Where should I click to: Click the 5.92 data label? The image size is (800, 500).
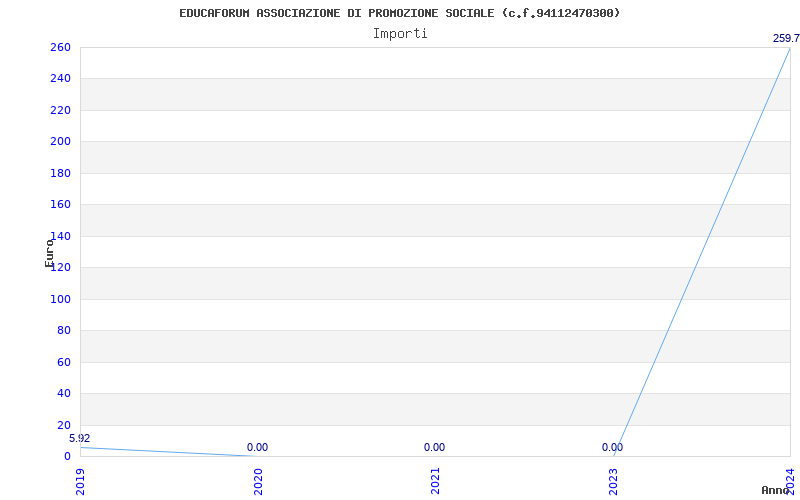80,438
